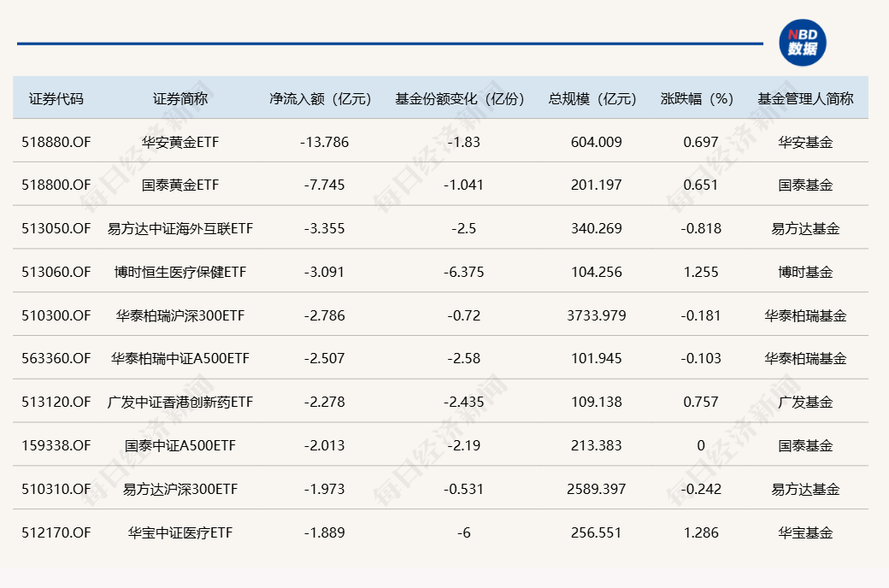Click the 国泰中证A500ETF name cell
This screenshot has height=588, width=889.
pos(180,445)
